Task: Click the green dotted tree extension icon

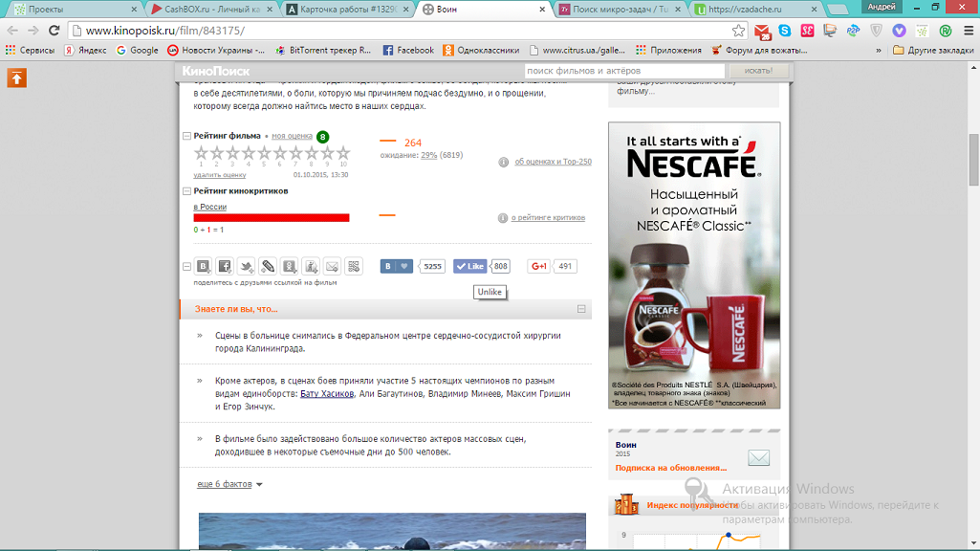Action: point(922,31)
